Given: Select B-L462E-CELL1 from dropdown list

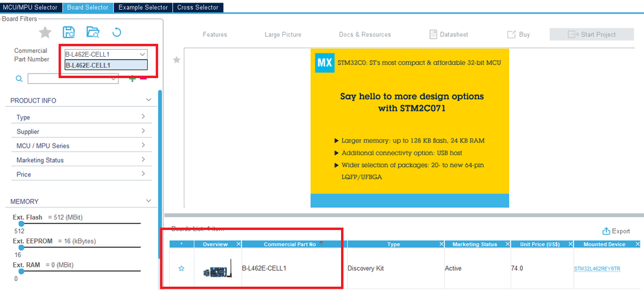Looking at the screenshot, I should pos(106,65).
